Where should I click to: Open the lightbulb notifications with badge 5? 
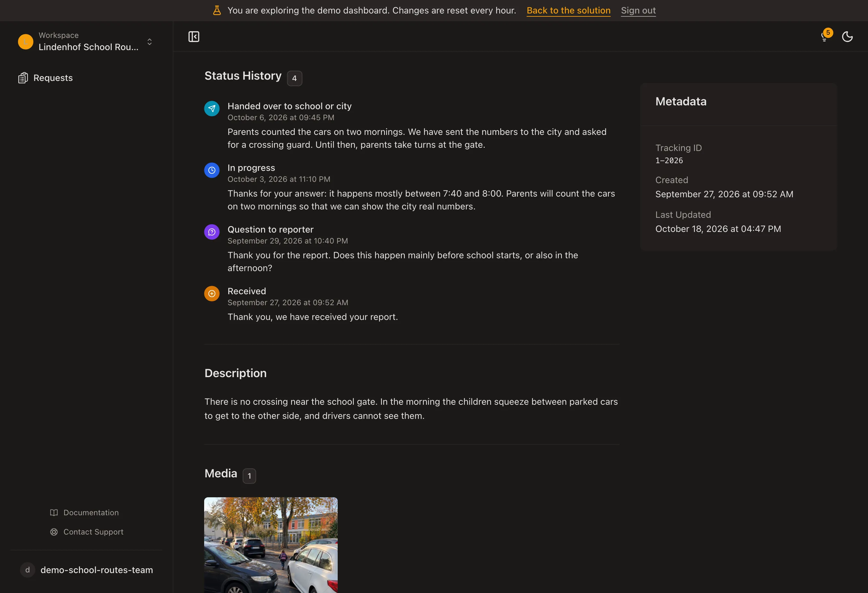(825, 36)
